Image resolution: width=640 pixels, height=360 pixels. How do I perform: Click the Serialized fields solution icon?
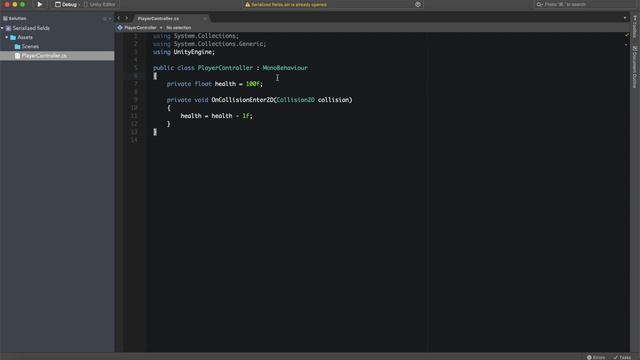(8, 28)
